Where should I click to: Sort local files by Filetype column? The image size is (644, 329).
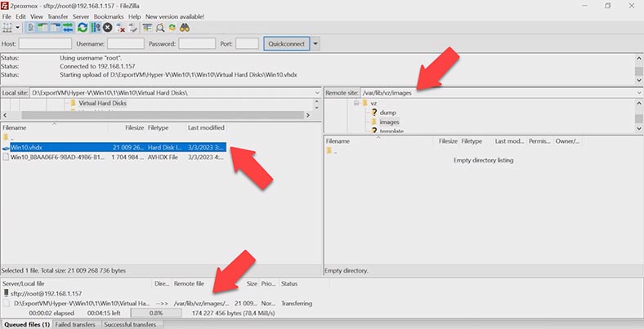pyautogui.click(x=166, y=128)
